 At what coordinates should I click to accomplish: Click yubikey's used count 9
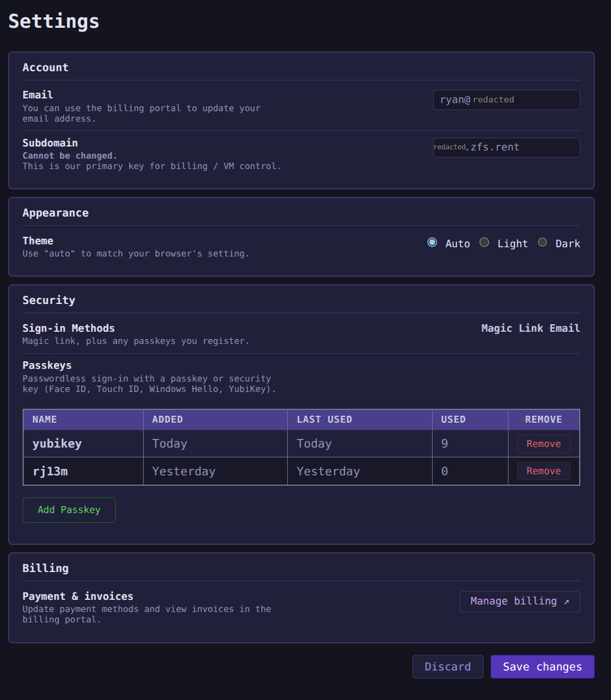coord(470,444)
